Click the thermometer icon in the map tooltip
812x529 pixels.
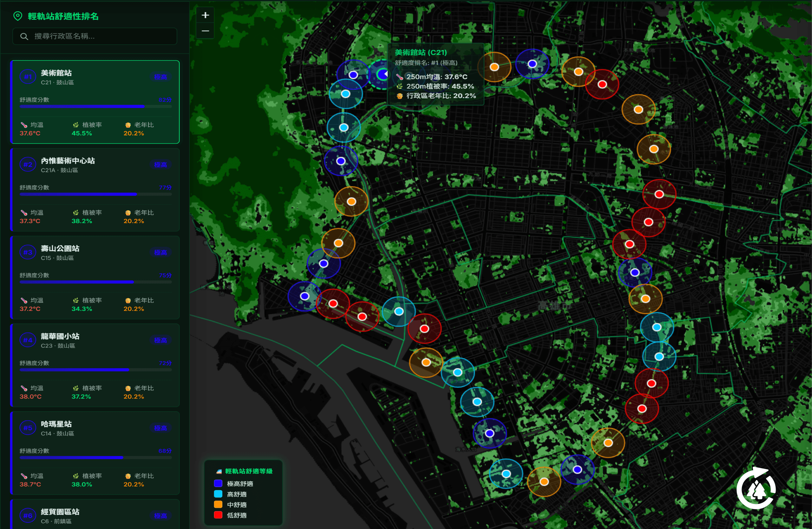[400, 77]
